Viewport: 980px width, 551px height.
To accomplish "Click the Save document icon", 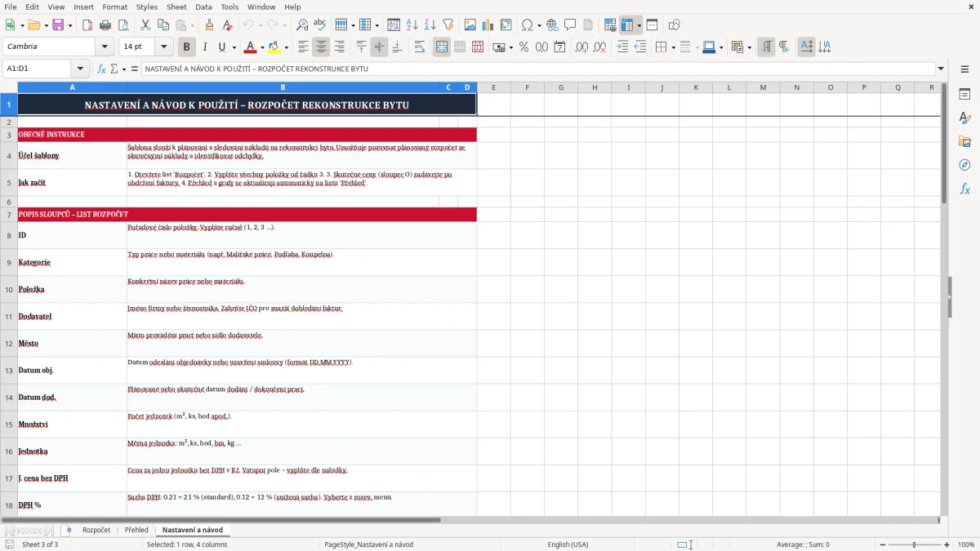I will (58, 25).
